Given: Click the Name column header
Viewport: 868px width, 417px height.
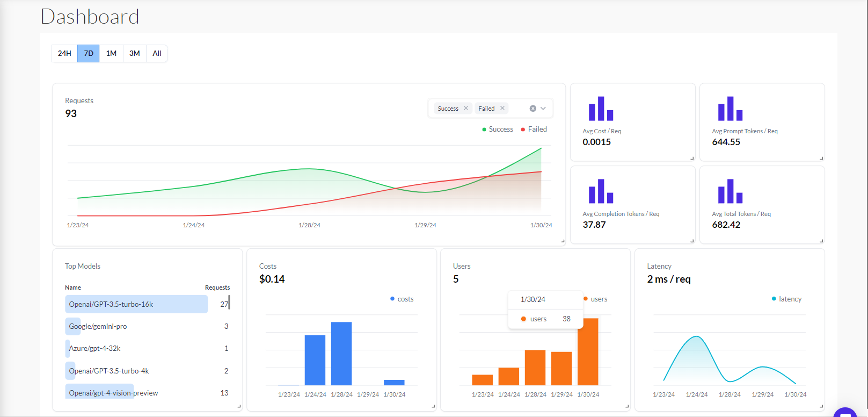Looking at the screenshot, I should pos(73,287).
